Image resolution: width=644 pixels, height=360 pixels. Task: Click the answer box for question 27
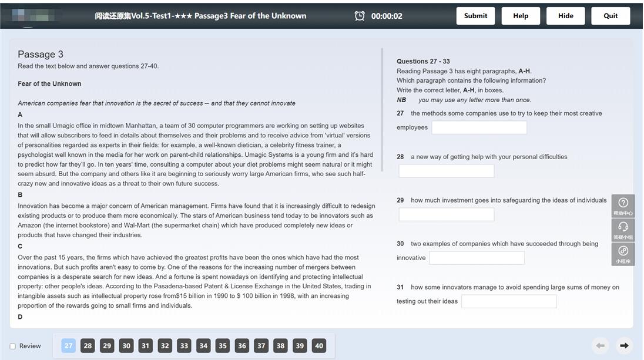coord(479,127)
